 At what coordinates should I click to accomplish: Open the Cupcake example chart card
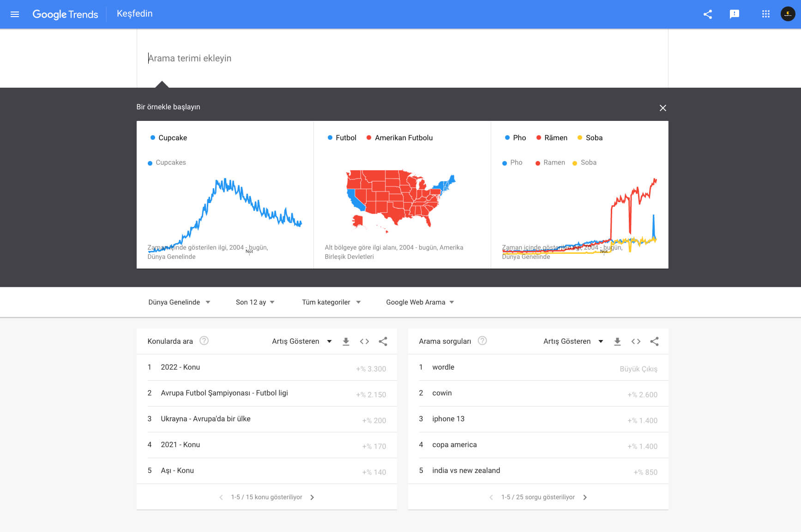[225, 195]
